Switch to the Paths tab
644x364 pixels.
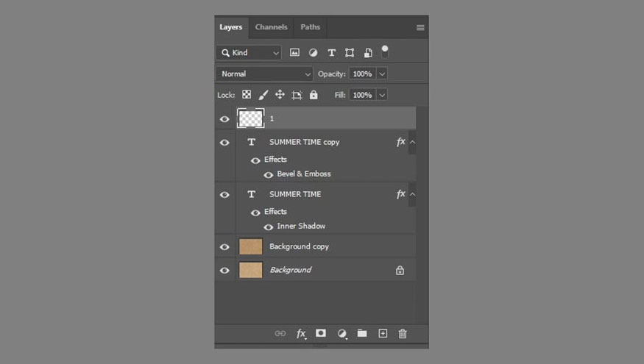coord(310,27)
